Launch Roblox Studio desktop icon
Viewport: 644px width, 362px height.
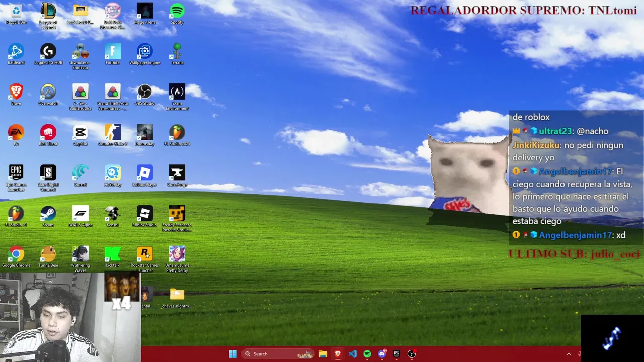click(x=145, y=217)
